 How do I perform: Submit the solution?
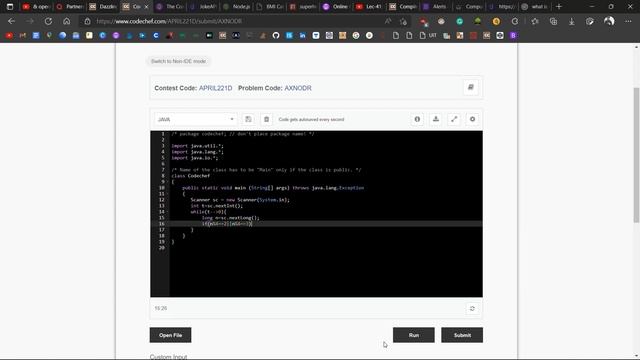coord(462,335)
